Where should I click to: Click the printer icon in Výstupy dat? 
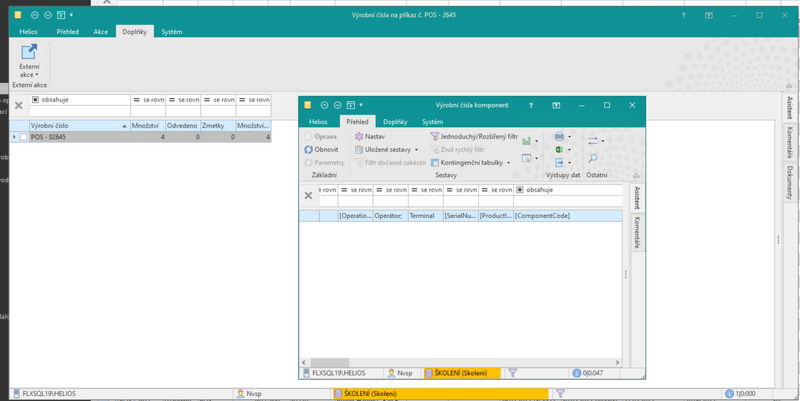pos(559,136)
